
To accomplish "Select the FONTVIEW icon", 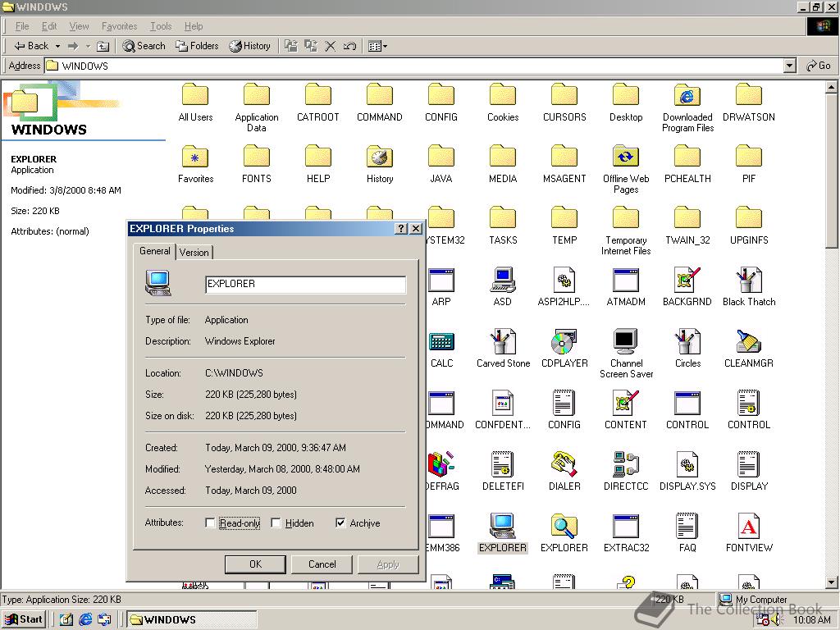I will 748,526.
